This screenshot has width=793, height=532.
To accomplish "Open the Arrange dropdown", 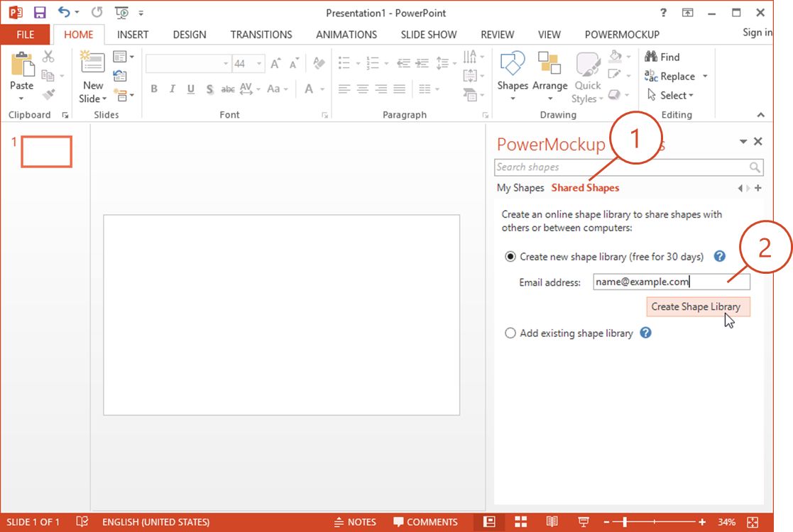I will pyautogui.click(x=549, y=99).
